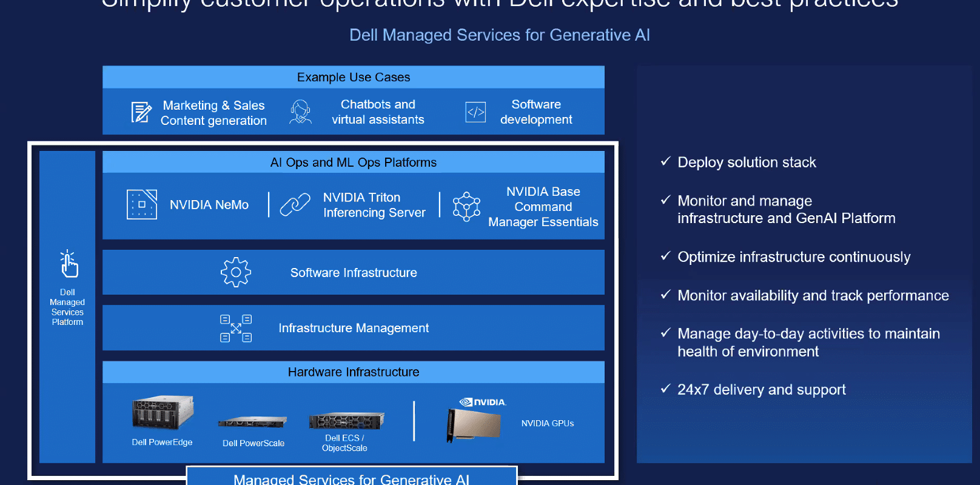This screenshot has height=485, width=980.
Task: Click the Deploy solution stack text
Action: click(x=747, y=162)
